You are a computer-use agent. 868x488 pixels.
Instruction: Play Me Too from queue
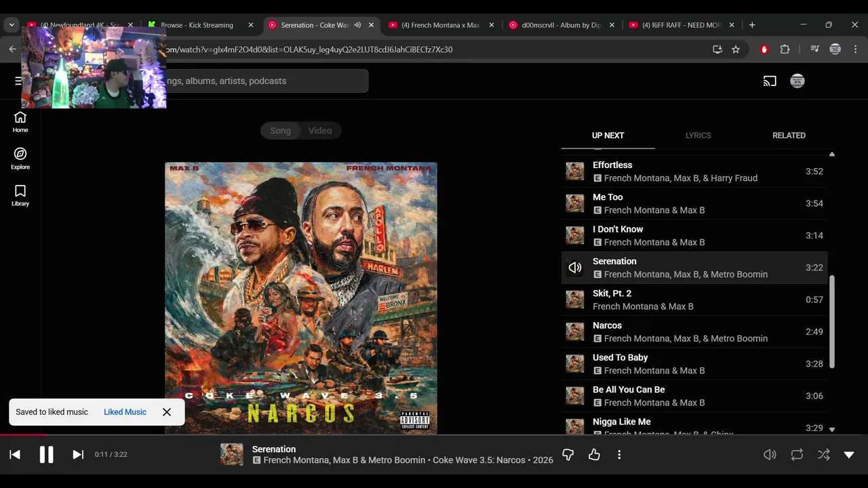pos(694,203)
